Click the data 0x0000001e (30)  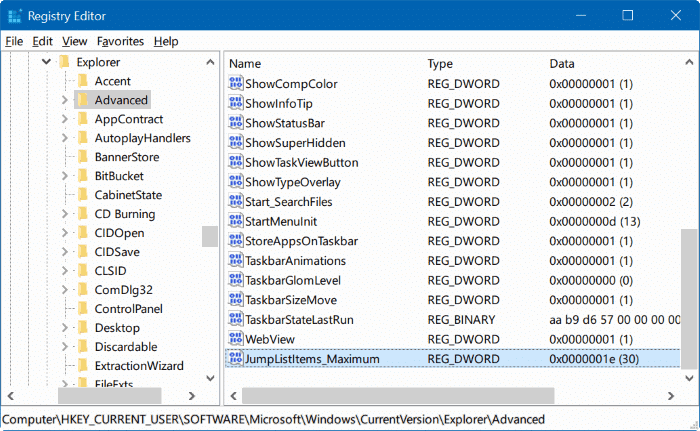pos(594,359)
